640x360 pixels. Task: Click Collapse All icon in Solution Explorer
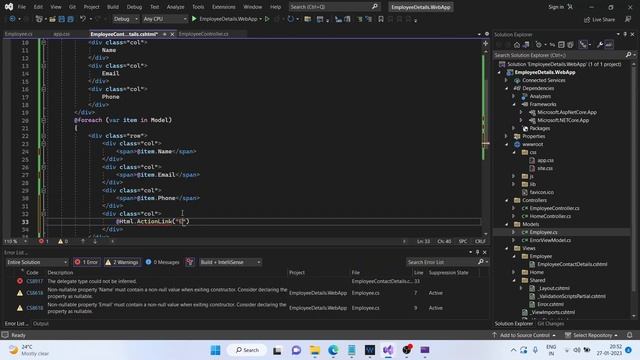[561, 45]
